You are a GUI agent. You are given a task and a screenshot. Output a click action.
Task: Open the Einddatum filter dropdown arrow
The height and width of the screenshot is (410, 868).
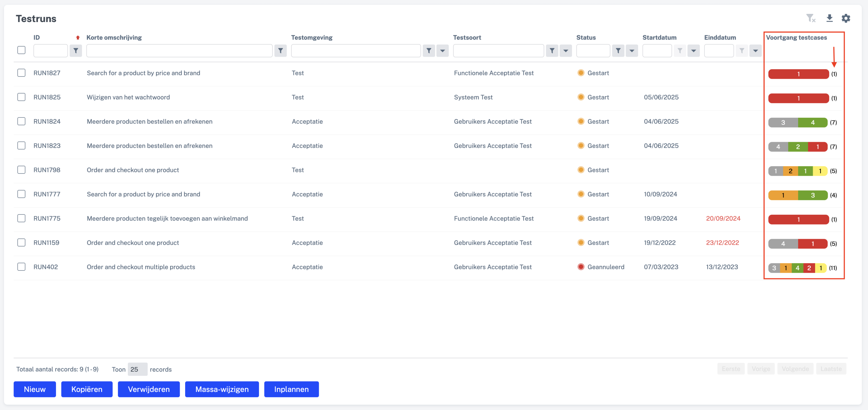pyautogui.click(x=755, y=51)
